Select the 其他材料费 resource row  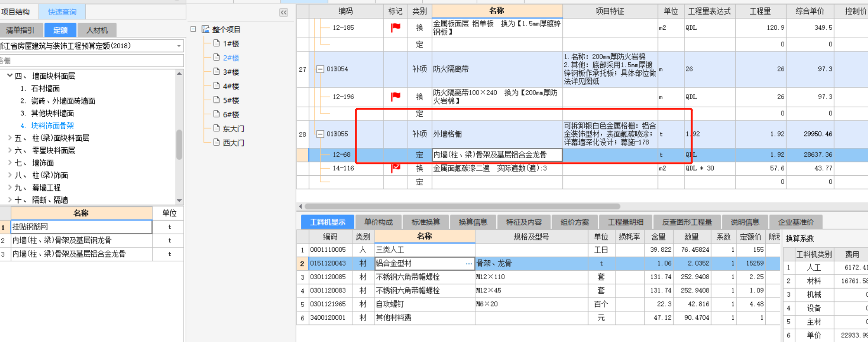(x=538, y=318)
